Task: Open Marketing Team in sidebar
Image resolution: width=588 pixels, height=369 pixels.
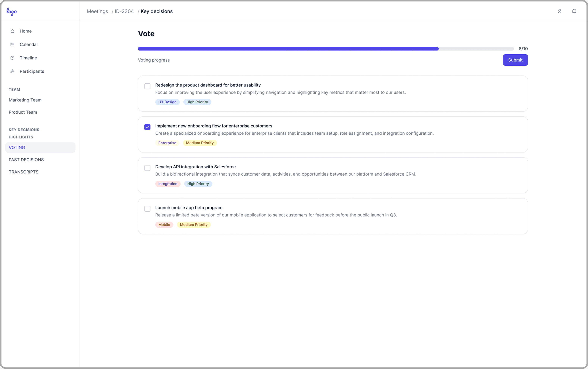Action: [x=25, y=100]
